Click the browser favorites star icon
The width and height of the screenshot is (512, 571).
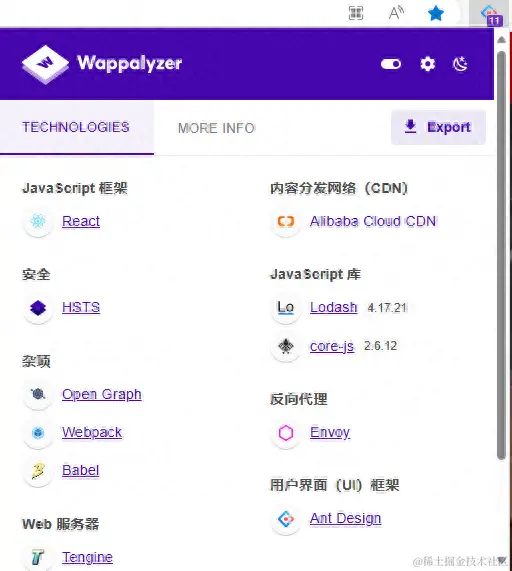[436, 14]
